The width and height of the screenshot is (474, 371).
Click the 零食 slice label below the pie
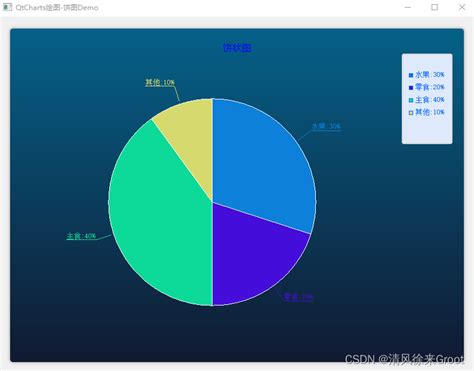coord(298,297)
